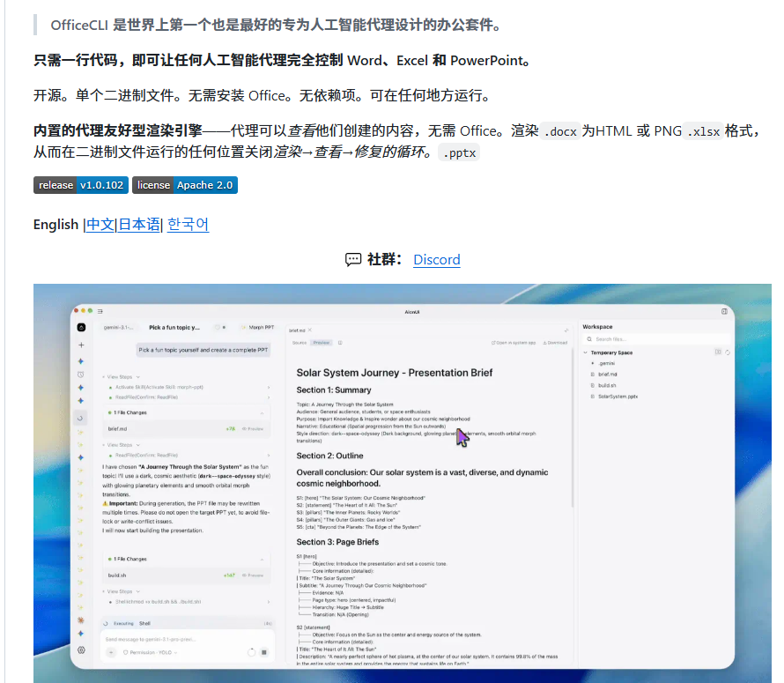Click the sidebar toggle icon beside window dots
The height and width of the screenshot is (683, 784).
tap(100, 311)
